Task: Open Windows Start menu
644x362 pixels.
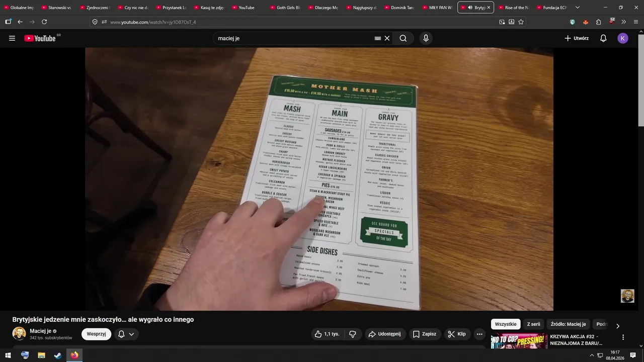Action: 8,355
